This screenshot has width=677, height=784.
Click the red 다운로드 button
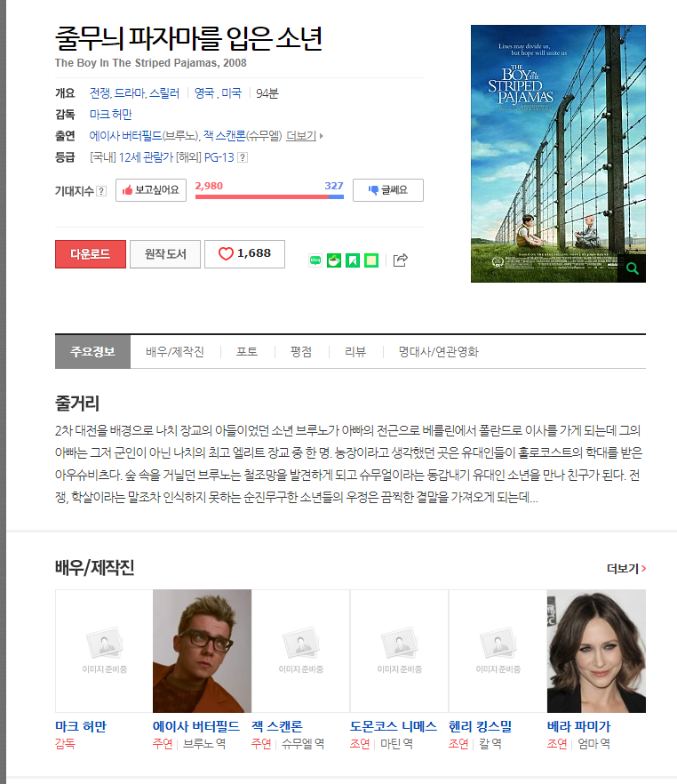[x=91, y=254]
